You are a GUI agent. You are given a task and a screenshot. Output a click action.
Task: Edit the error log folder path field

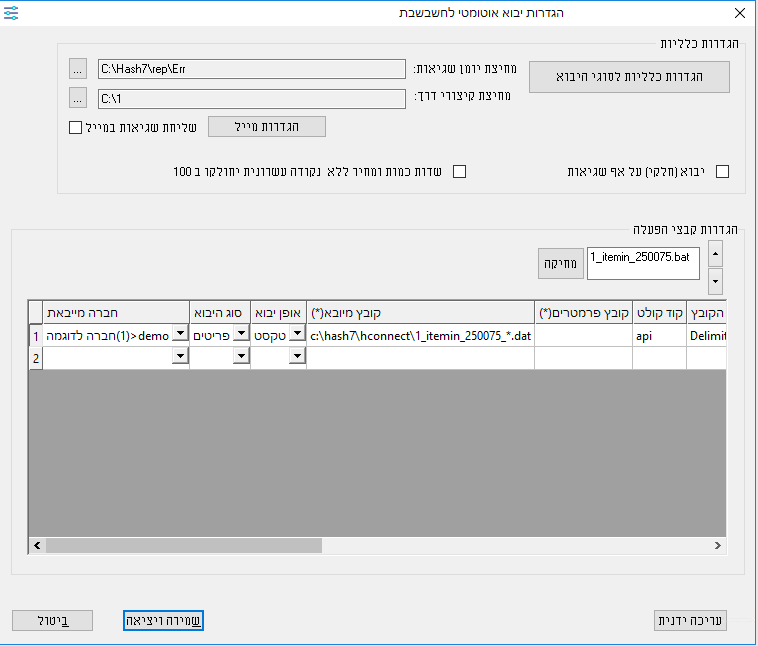coord(251,69)
